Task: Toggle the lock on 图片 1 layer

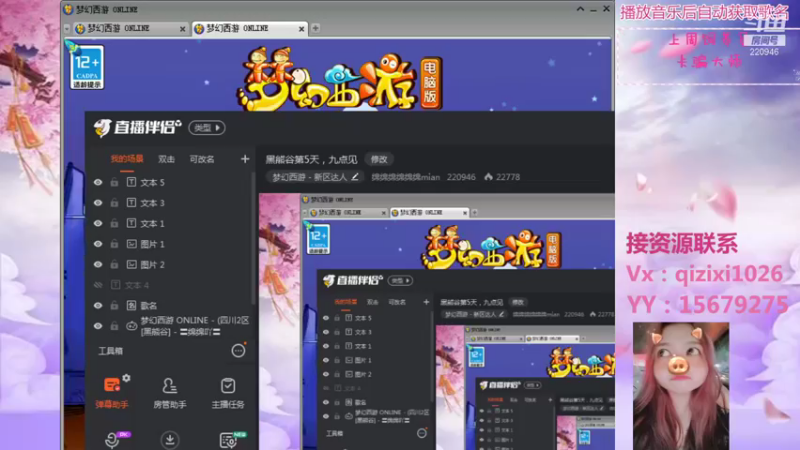Action: tap(114, 244)
